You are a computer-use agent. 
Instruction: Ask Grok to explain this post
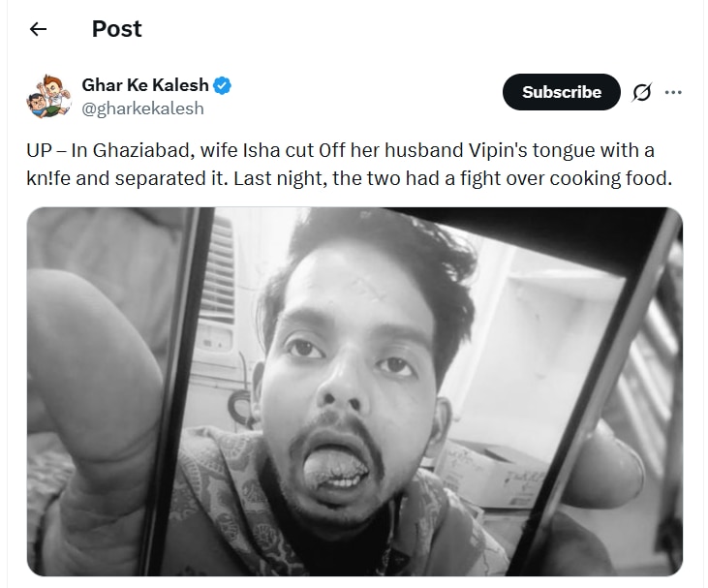[641, 93]
